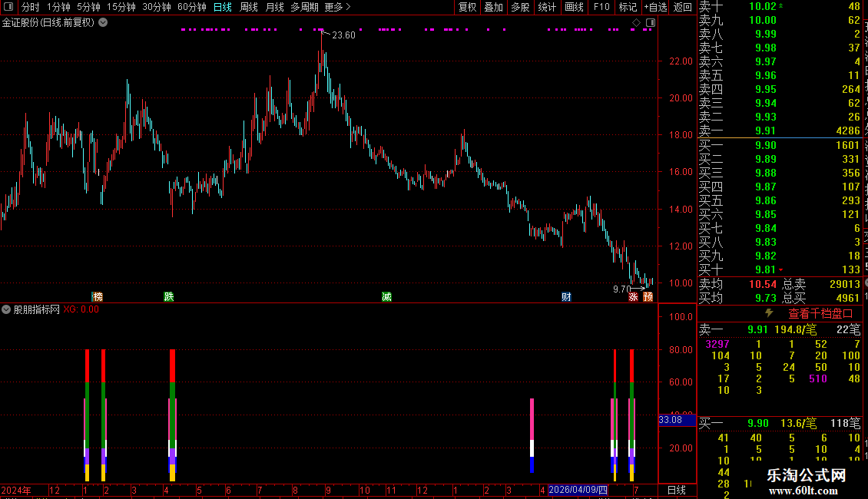This screenshot has height=499, width=868.
Task: Click 总卖 29013 total
Action: click(821, 284)
